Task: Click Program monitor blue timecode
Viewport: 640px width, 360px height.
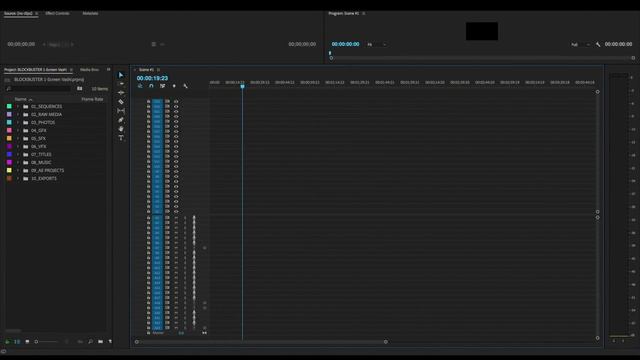Action: (345, 44)
